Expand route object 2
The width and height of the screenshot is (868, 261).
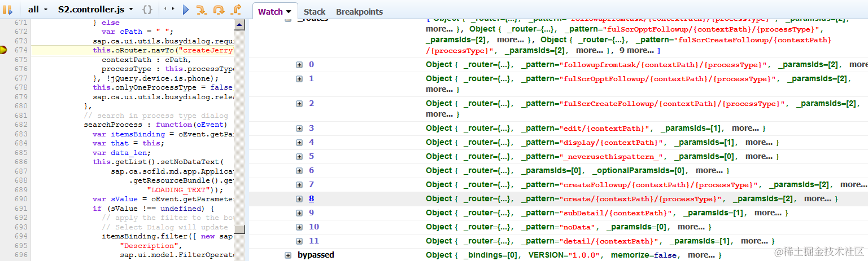pyautogui.click(x=299, y=104)
